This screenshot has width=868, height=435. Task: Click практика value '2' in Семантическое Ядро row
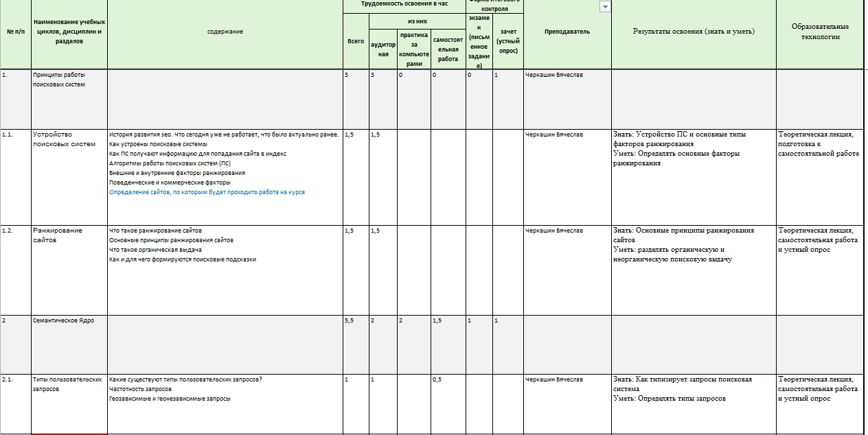[x=414, y=344]
